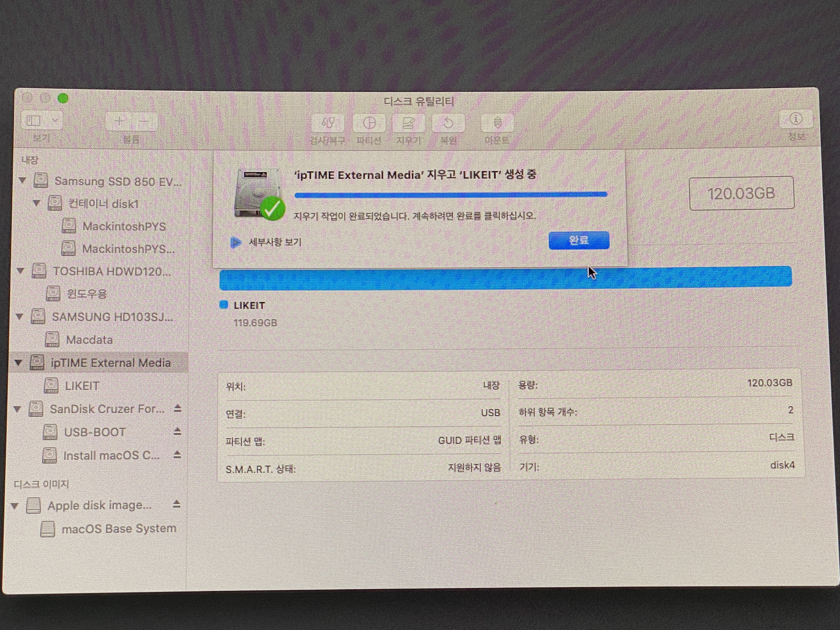Click the blue 완료 (Done) button
The height and width of the screenshot is (630, 840).
point(579,240)
